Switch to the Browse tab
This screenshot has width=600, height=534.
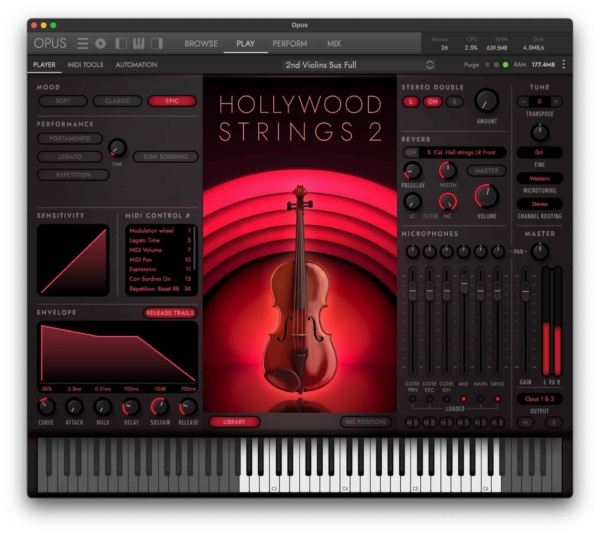tap(201, 44)
